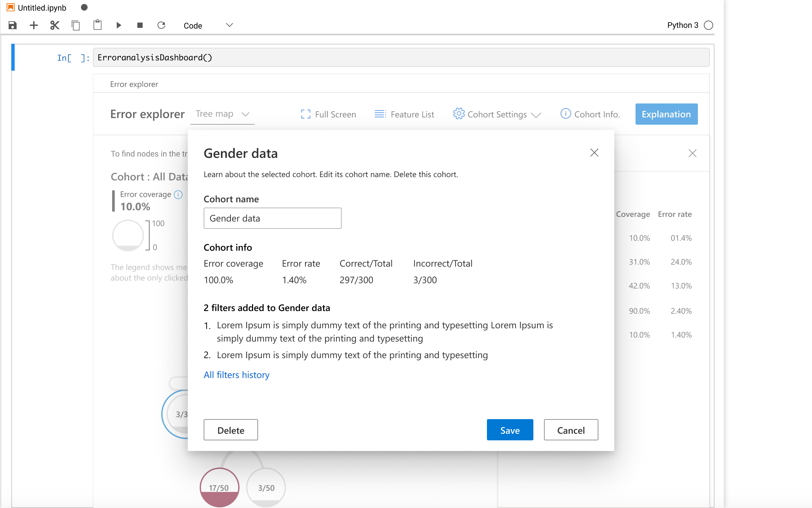812x508 pixels.
Task: Restart the kernel
Action: tap(162, 25)
